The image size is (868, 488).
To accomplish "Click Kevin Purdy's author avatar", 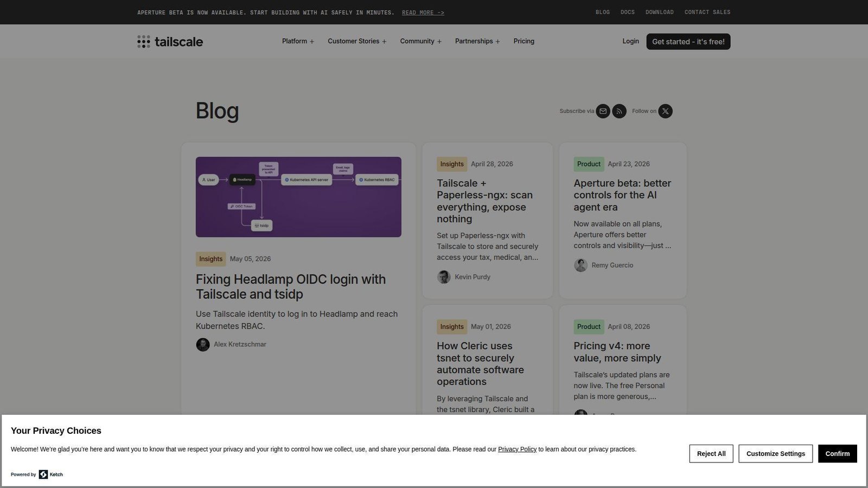I will (x=444, y=277).
